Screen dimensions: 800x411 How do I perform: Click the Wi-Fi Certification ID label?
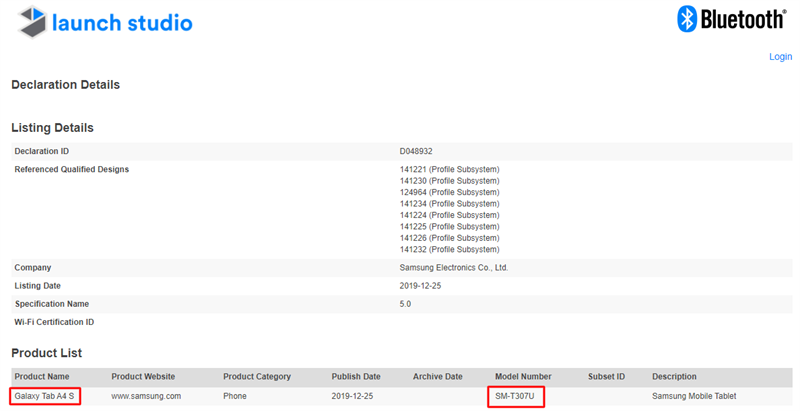(54, 322)
